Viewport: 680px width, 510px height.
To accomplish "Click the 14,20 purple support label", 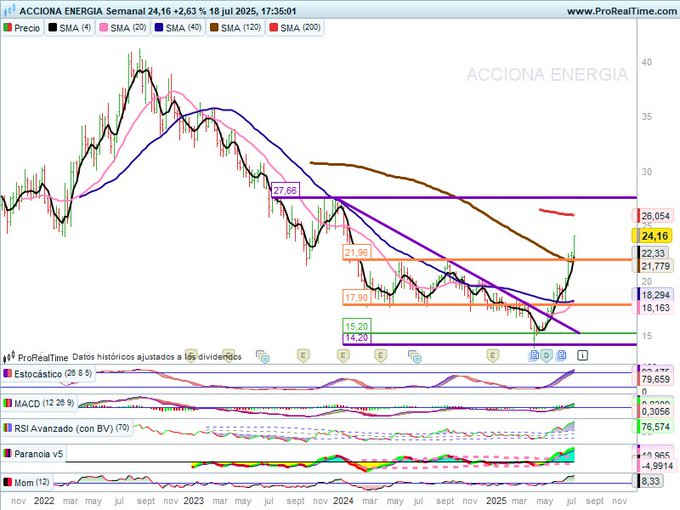I will tap(357, 337).
